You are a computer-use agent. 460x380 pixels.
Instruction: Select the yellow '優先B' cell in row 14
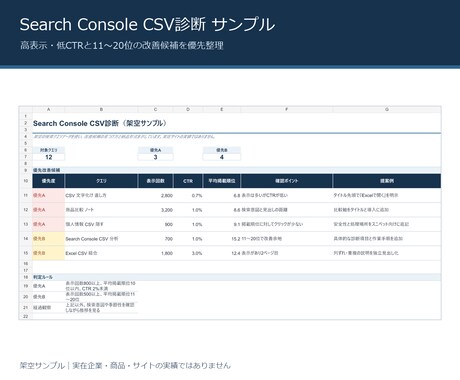pos(49,239)
